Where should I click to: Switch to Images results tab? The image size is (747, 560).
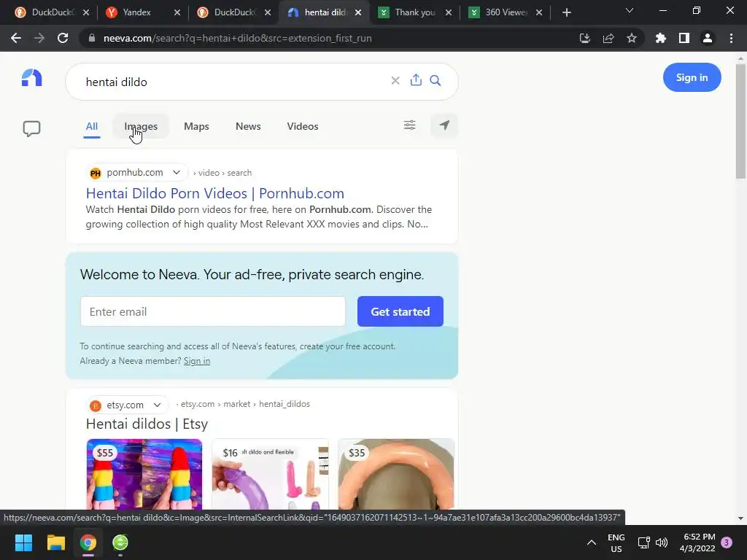click(x=141, y=126)
